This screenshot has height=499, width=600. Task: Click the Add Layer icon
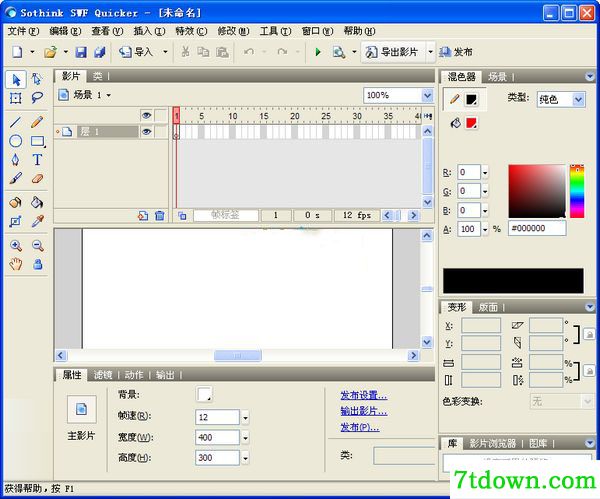(x=143, y=216)
